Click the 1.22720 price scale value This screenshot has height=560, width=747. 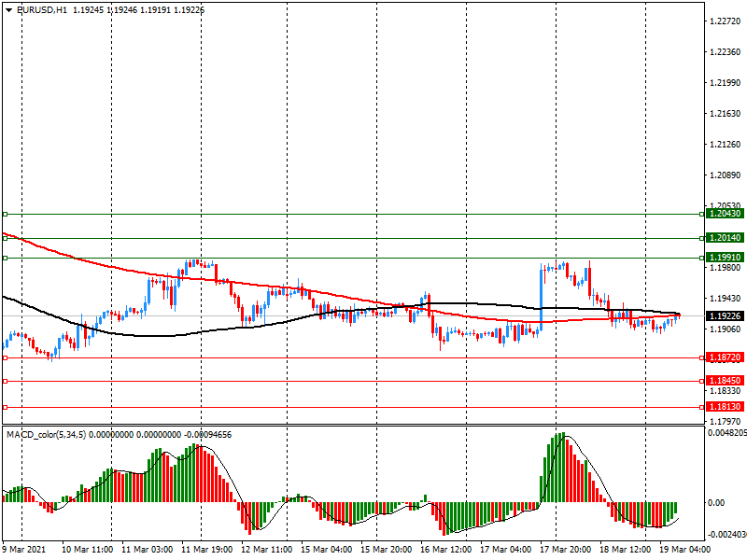726,21
